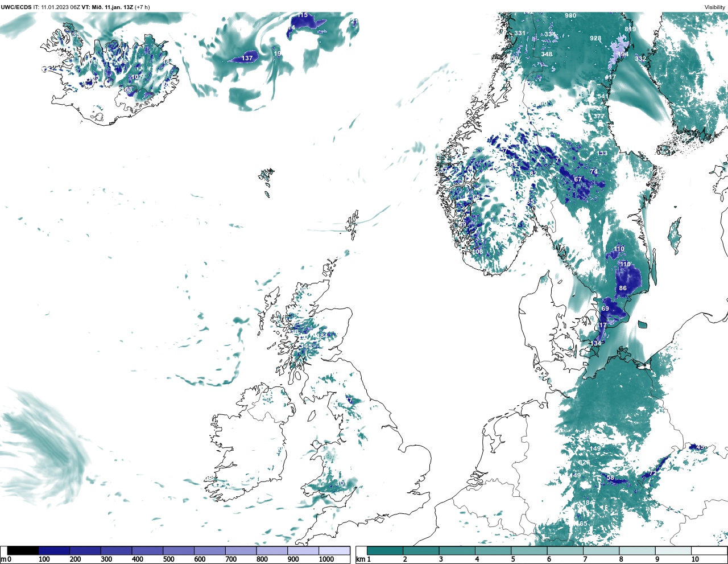
Task: Click the dark blue 100–200 m legend swatch
Action: pos(55,550)
